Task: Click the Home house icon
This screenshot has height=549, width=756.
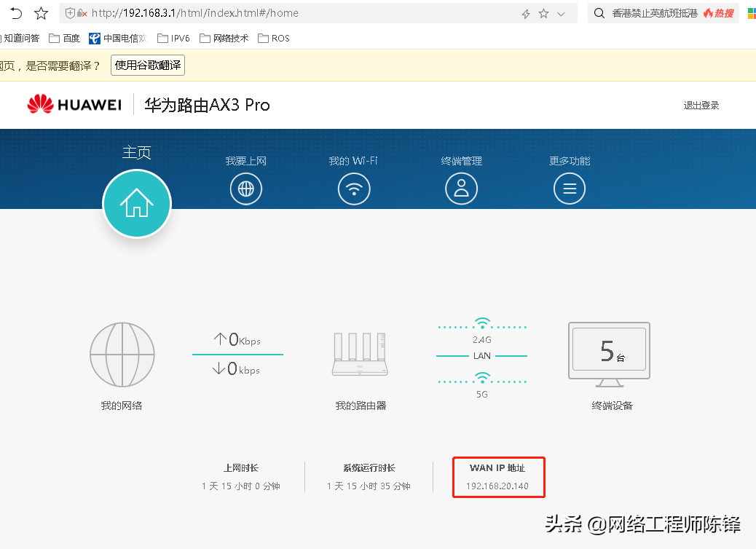Action: tap(137, 204)
